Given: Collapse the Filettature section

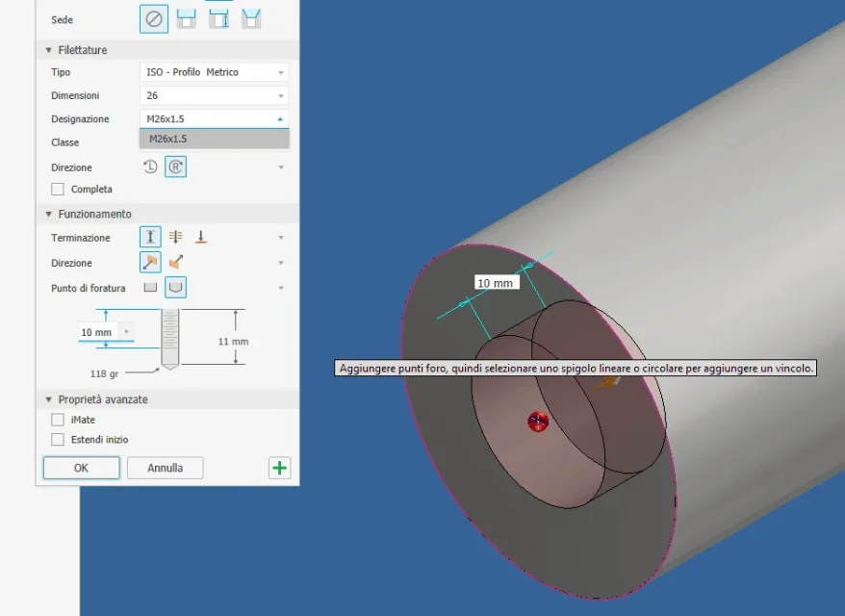Looking at the screenshot, I should click(x=49, y=50).
